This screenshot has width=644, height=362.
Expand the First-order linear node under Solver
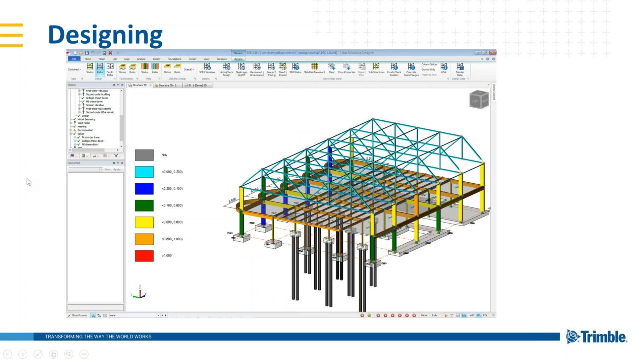click(x=75, y=137)
